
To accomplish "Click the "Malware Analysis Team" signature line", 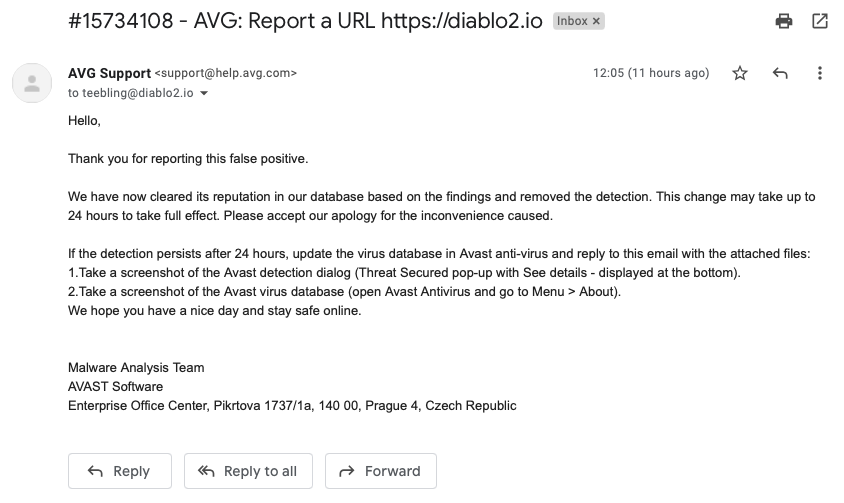I will pyautogui.click(x=136, y=367).
